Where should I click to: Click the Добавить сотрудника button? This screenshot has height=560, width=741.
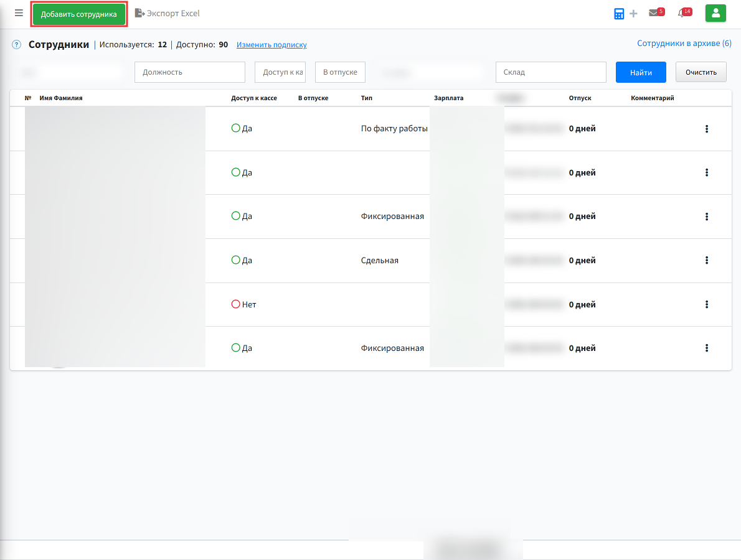[79, 14]
